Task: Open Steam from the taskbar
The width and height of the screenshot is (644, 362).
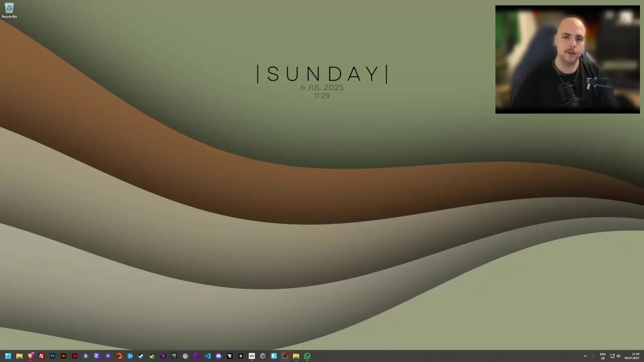Action: pos(141,356)
